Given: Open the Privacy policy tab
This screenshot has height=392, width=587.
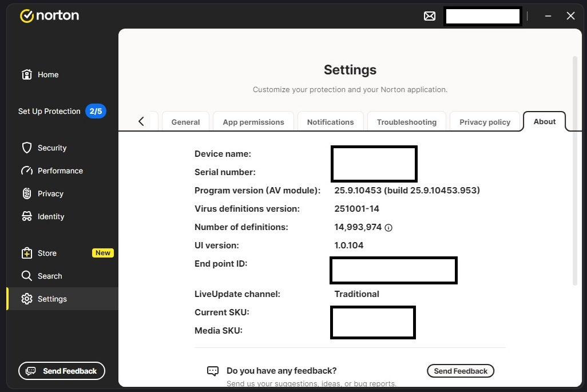Looking at the screenshot, I should (485, 122).
